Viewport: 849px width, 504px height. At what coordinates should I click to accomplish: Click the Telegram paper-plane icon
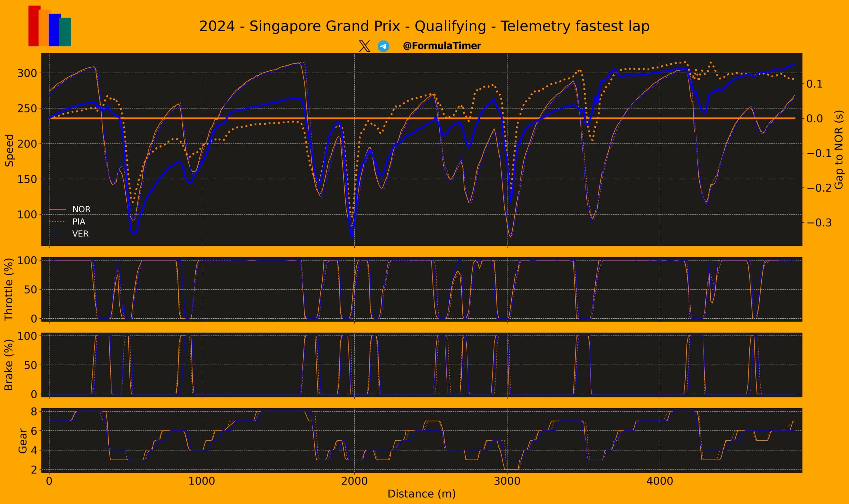383,46
